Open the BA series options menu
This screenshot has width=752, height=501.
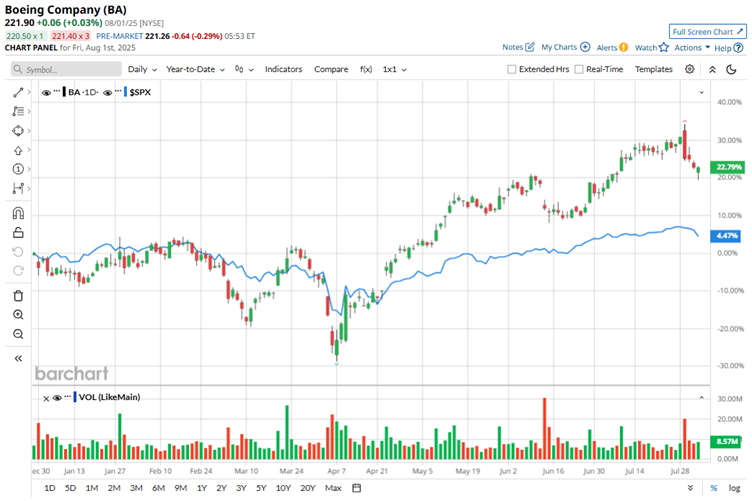[x=57, y=91]
